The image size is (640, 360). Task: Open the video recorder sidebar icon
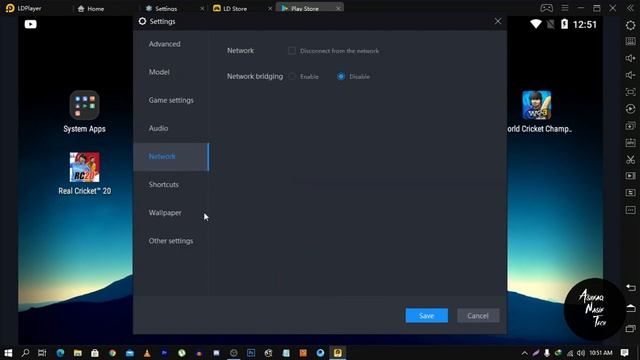[x=630, y=176]
